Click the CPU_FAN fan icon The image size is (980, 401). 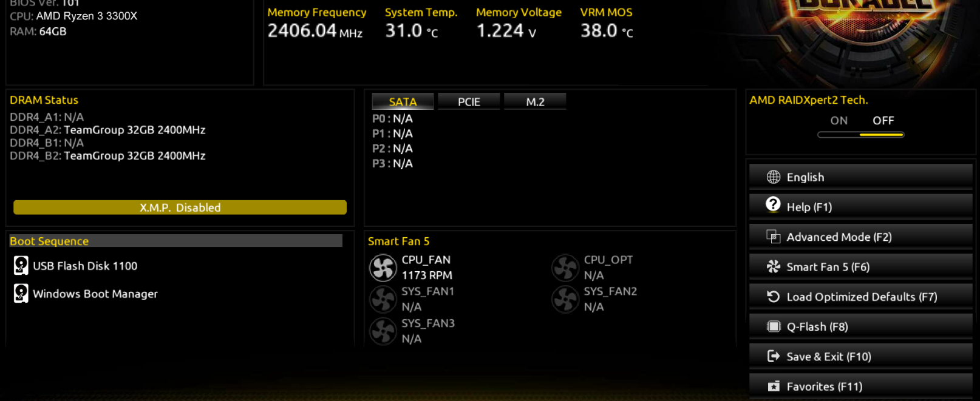point(383,268)
